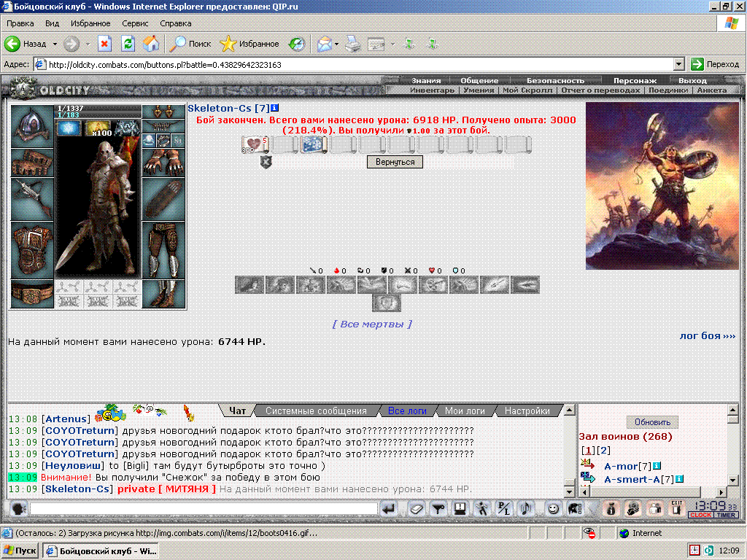Switch to the Системные сообщения tab
The width and height of the screenshot is (747, 560).
[x=316, y=411]
